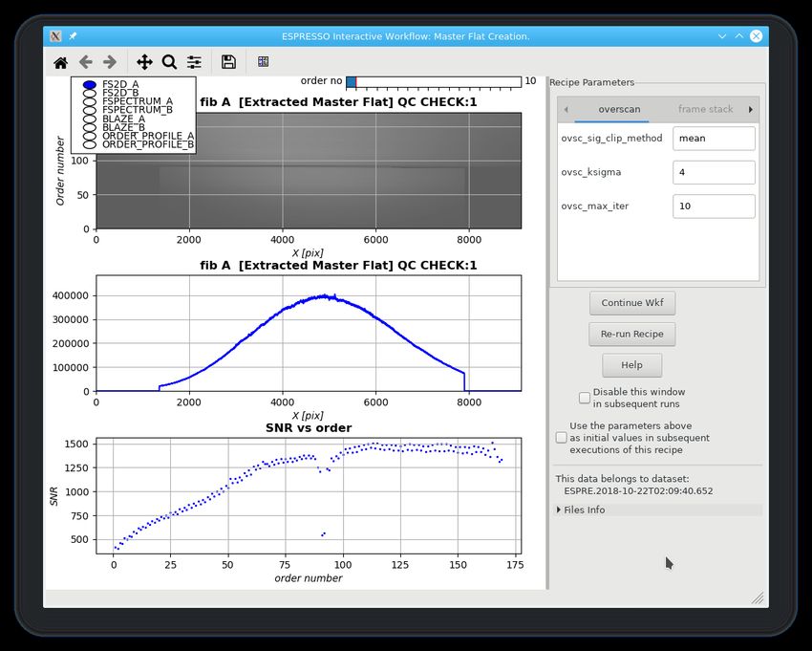812x651 pixels.
Task: Open the Help button
Action: coord(631,365)
